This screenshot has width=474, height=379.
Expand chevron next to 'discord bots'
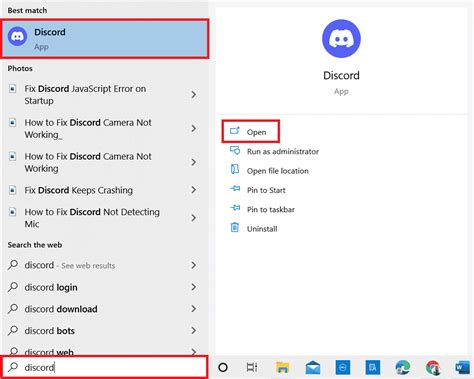(x=193, y=330)
